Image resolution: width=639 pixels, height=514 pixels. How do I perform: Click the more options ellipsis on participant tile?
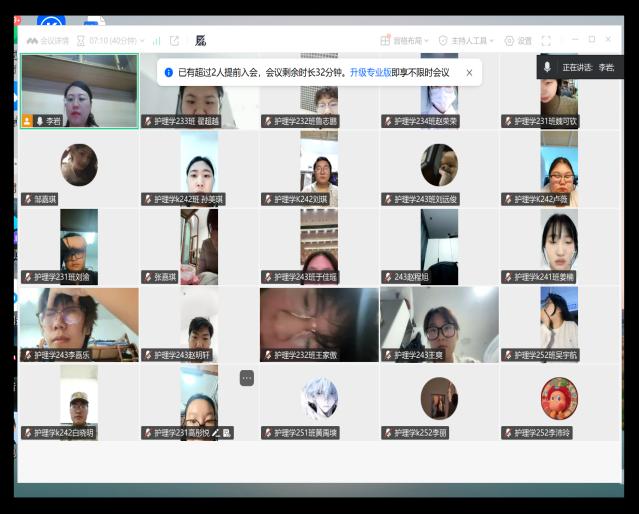(247, 378)
